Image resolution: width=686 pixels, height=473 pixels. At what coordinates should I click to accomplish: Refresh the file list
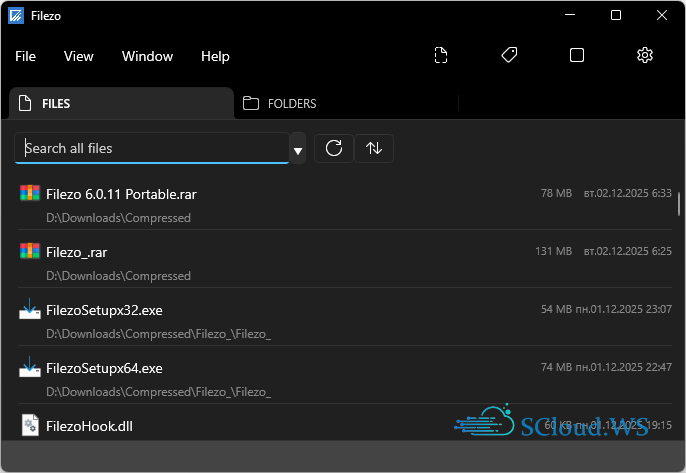[334, 148]
